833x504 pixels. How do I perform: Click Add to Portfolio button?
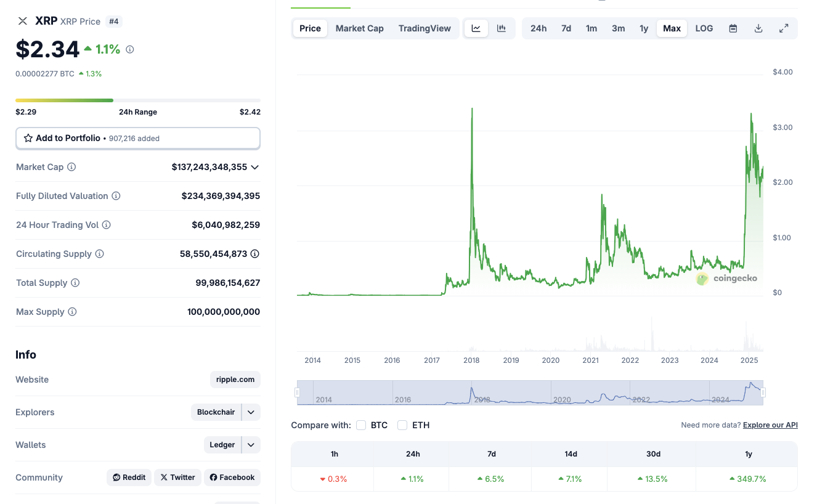click(x=138, y=138)
